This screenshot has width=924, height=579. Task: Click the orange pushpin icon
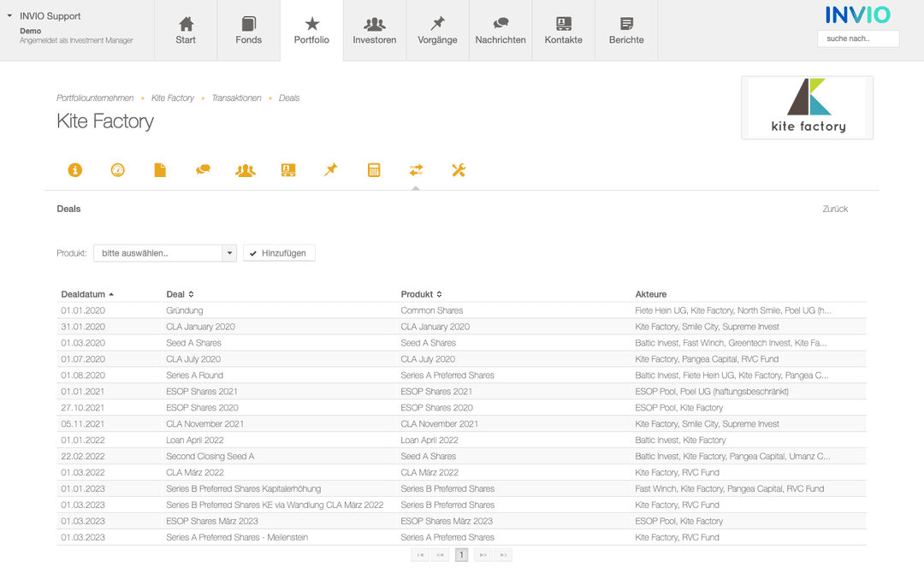point(331,170)
